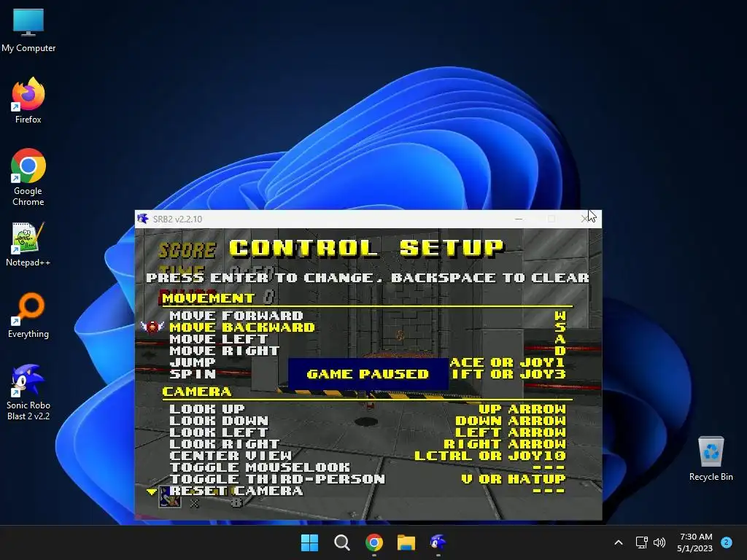The height and width of the screenshot is (560, 747).
Task: Select the Sonic Robo Blast 2 desktop shortcut
Action: click(x=28, y=392)
